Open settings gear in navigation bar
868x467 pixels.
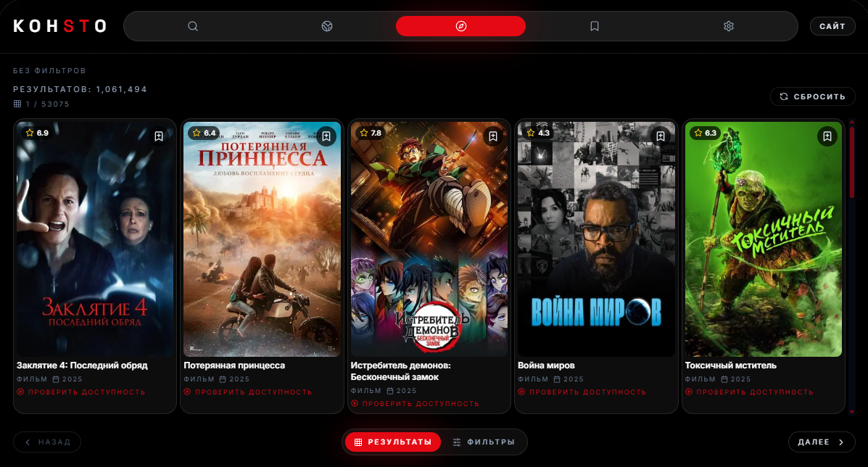(x=729, y=26)
